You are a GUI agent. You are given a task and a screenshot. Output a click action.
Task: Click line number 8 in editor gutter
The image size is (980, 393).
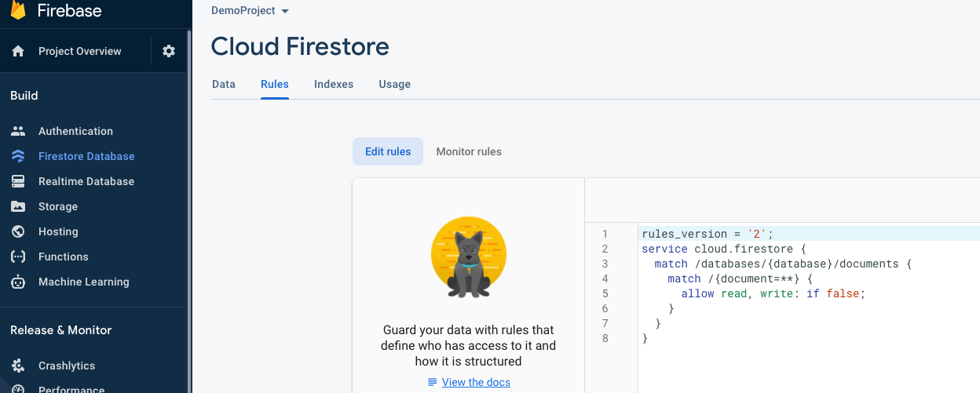click(x=605, y=338)
